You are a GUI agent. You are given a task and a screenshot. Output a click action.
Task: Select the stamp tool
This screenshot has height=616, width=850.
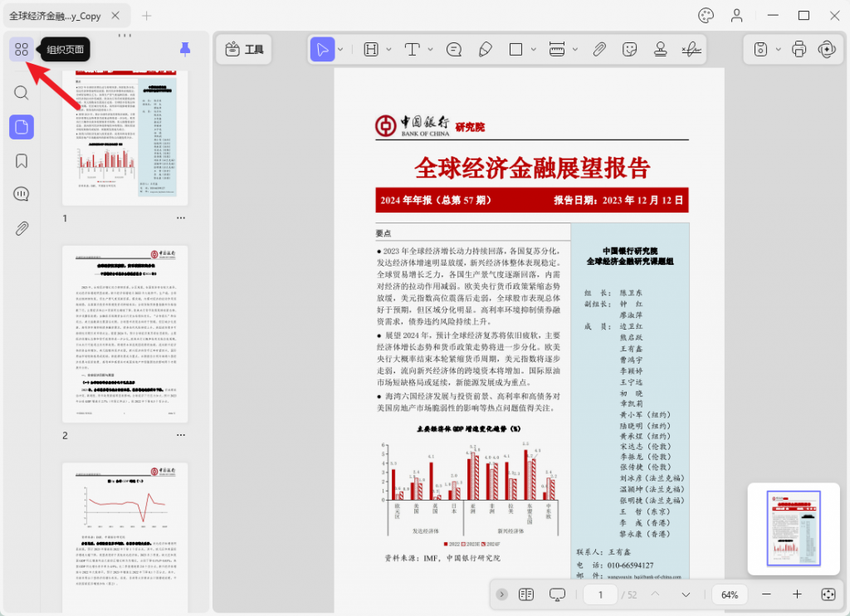660,49
